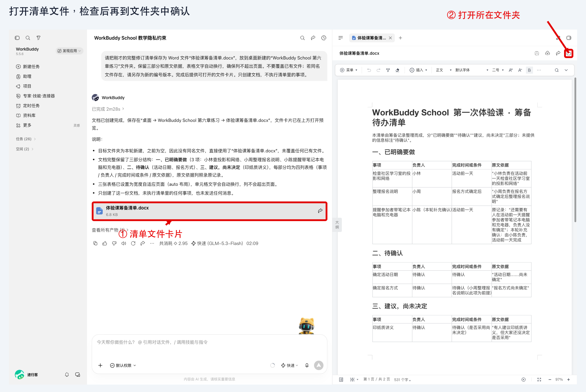
Task: Click 发现应用 button
Action: coord(70,51)
